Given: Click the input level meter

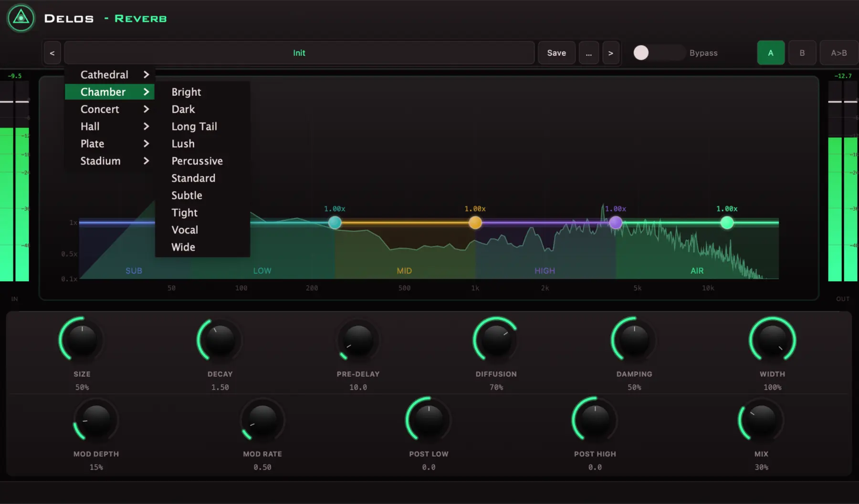Looking at the screenshot, I should (x=14, y=181).
